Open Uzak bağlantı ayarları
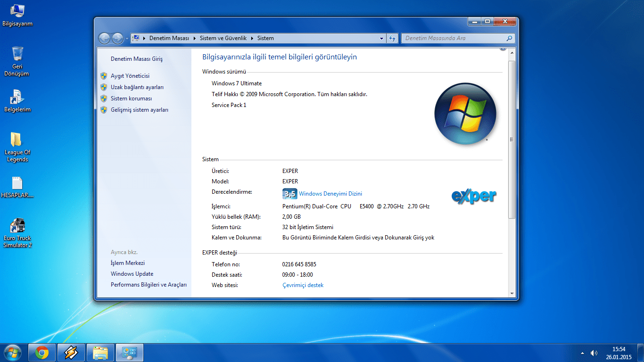The image size is (644, 362). (137, 87)
